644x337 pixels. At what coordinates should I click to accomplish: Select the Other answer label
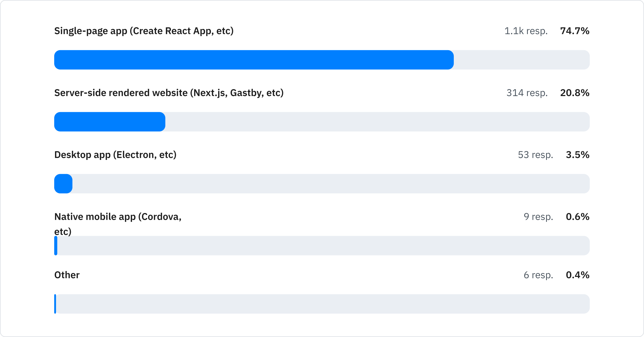click(67, 275)
